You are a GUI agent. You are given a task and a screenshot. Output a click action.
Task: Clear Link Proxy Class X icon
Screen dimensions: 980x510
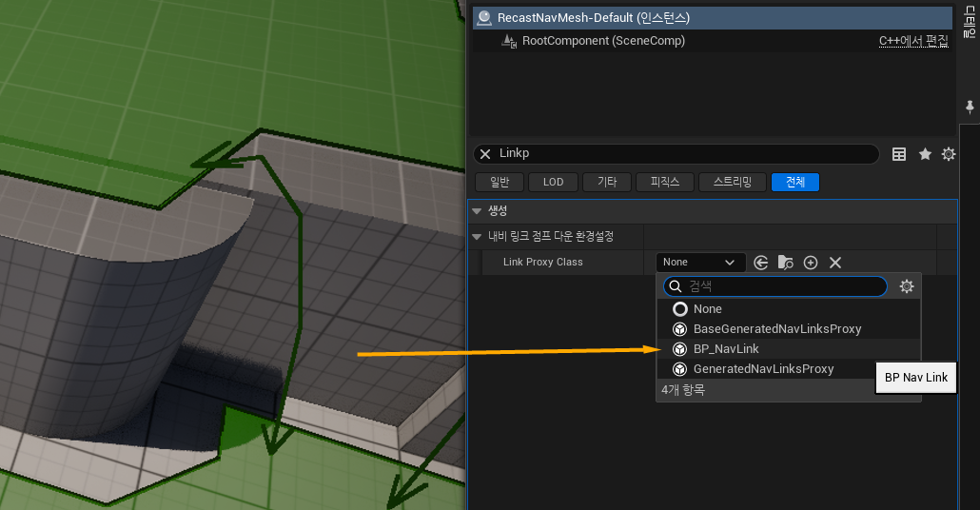[835, 263]
